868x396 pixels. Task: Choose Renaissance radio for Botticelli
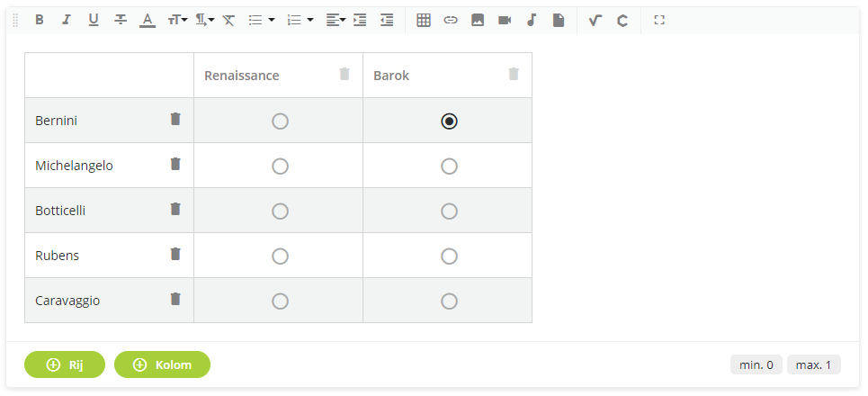click(280, 211)
